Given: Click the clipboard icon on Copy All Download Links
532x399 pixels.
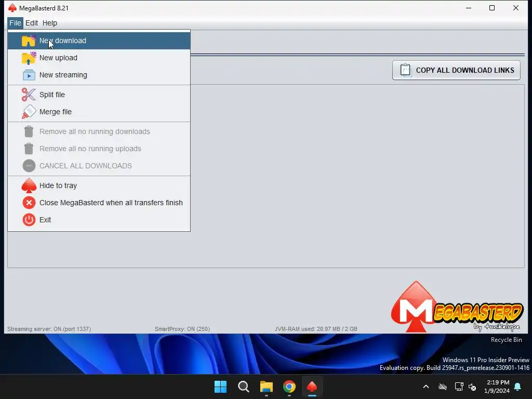Looking at the screenshot, I should [x=405, y=70].
